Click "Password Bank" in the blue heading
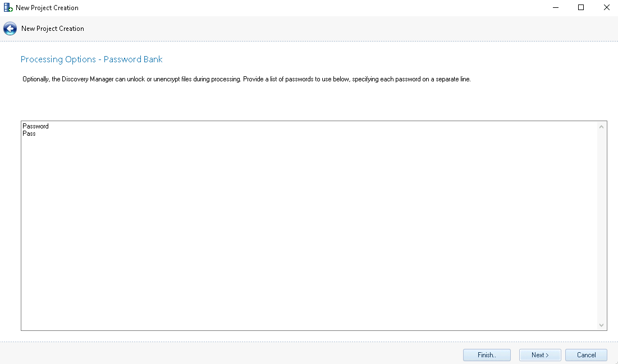618x364 pixels. pyautogui.click(x=133, y=59)
